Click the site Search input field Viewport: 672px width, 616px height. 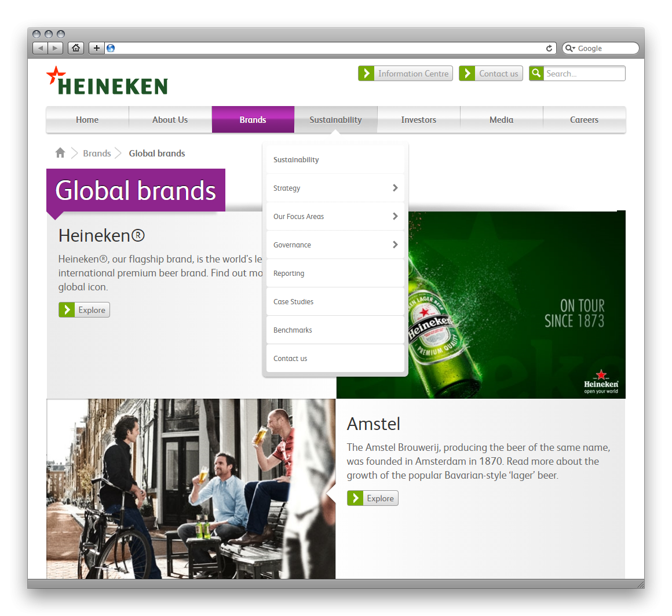coord(584,73)
